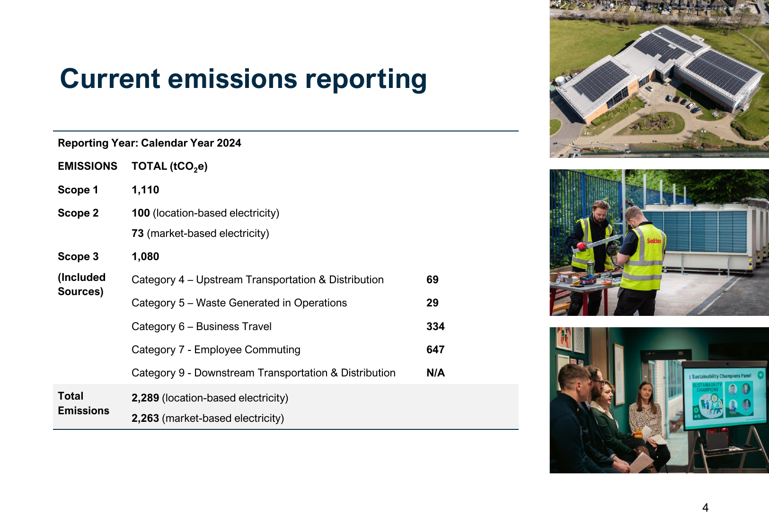769x532 pixels.
Task: Click the Total Emissions row label
Action: 83,403
